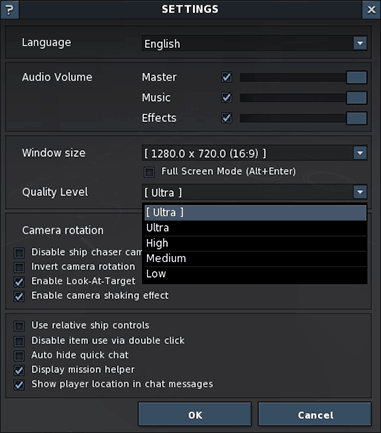Select plain Ultra entry in list

point(255,228)
